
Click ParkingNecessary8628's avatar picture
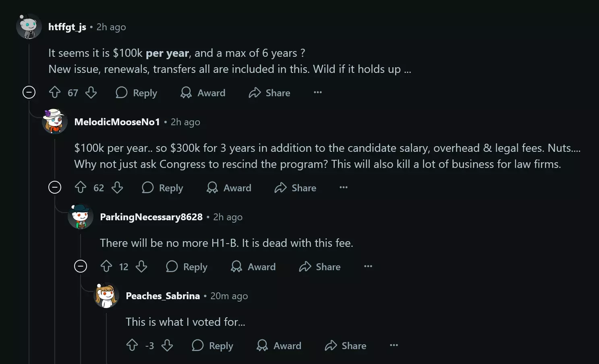point(81,217)
